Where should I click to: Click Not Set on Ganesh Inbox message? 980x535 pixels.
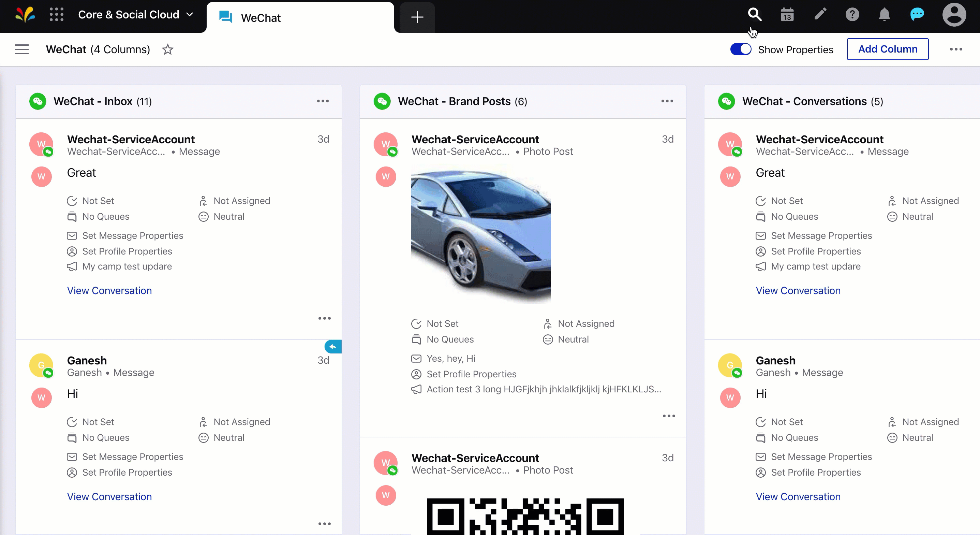[91, 422]
